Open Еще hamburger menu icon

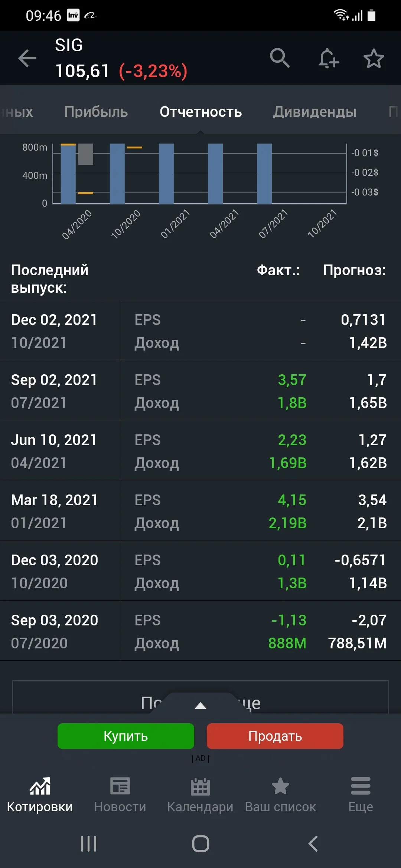pyautogui.click(x=361, y=786)
